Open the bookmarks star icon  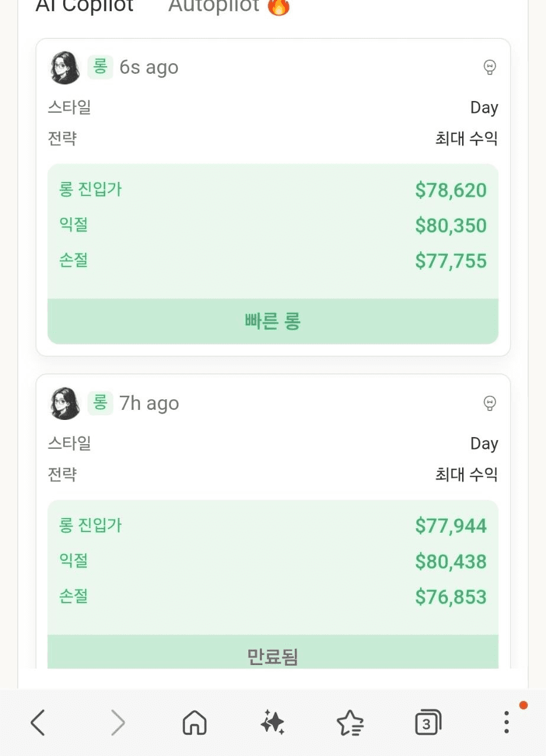coord(350,722)
